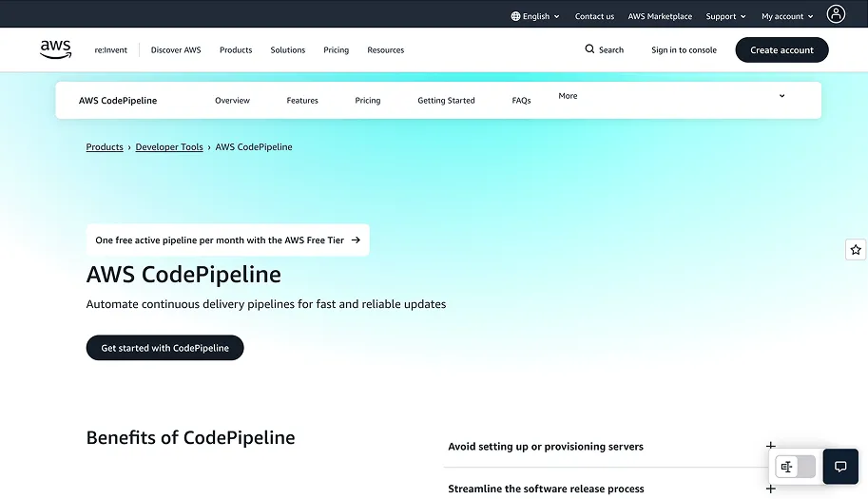Open the My account dropdown

coord(787,16)
